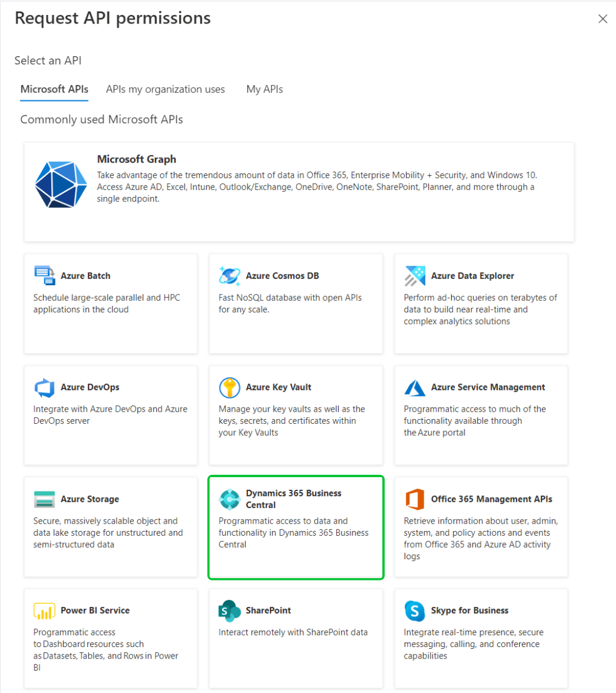616x693 pixels.
Task: Switch to the My APIs tab
Action: tap(265, 89)
